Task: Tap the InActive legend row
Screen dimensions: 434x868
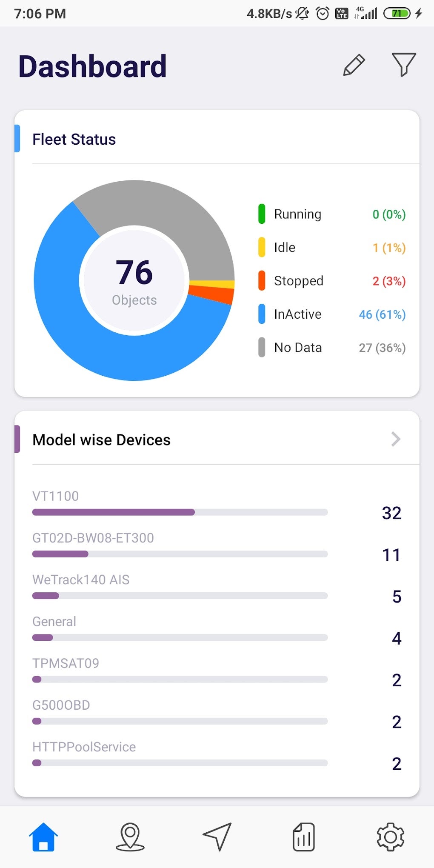Action: pos(332,314)
